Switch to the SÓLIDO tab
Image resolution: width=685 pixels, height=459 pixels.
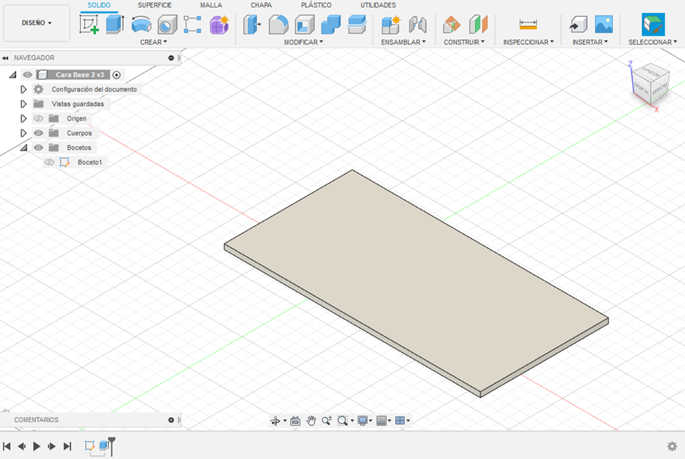coord(99,5)
